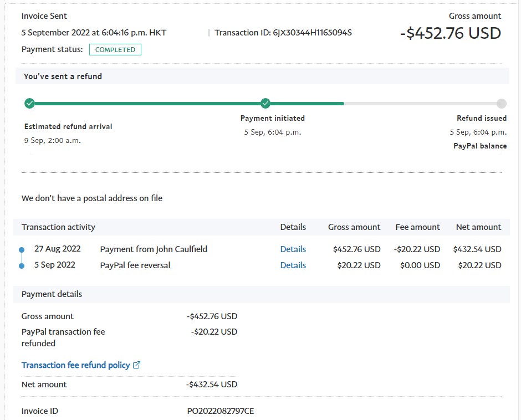Open the Transaction fee refund policy link
This screenshot has width=521, height=420.
point(76,365)
